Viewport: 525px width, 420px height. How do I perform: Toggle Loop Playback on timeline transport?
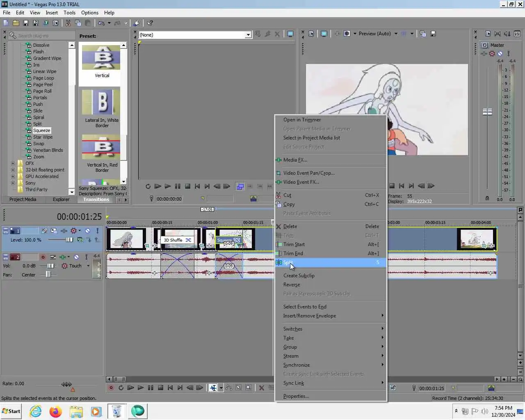[121, 388]
